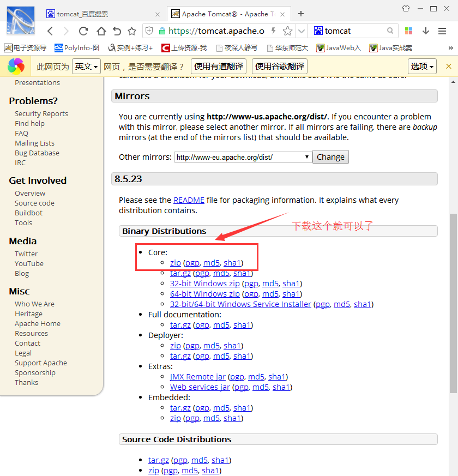
Task: Click the shield security icon in address bar
Action: [x=149, y=31]
